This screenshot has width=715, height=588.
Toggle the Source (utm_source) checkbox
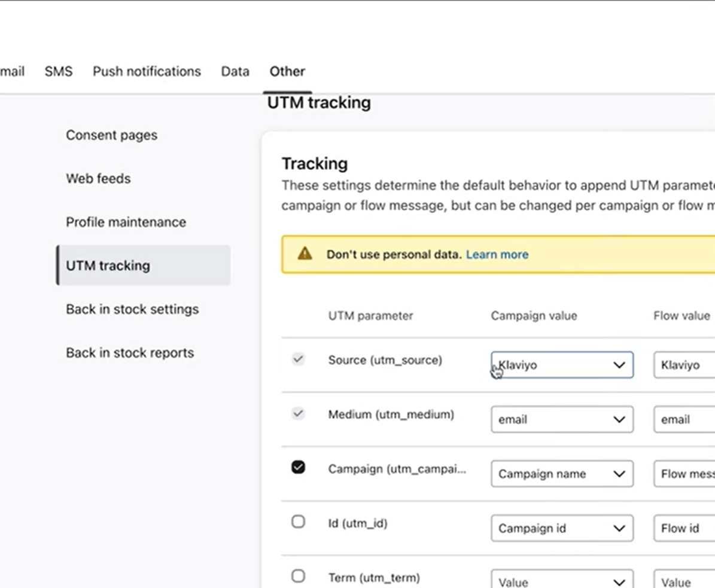(298, 359)
